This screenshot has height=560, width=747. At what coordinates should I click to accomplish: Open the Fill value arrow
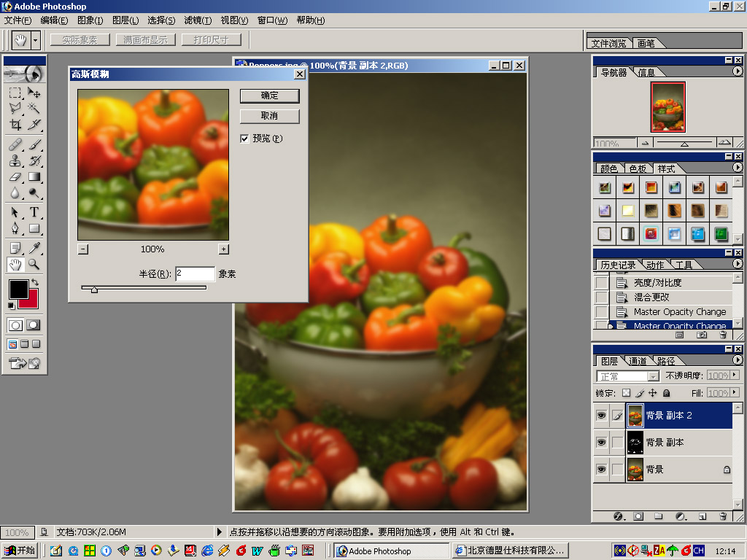pos(735,392)
